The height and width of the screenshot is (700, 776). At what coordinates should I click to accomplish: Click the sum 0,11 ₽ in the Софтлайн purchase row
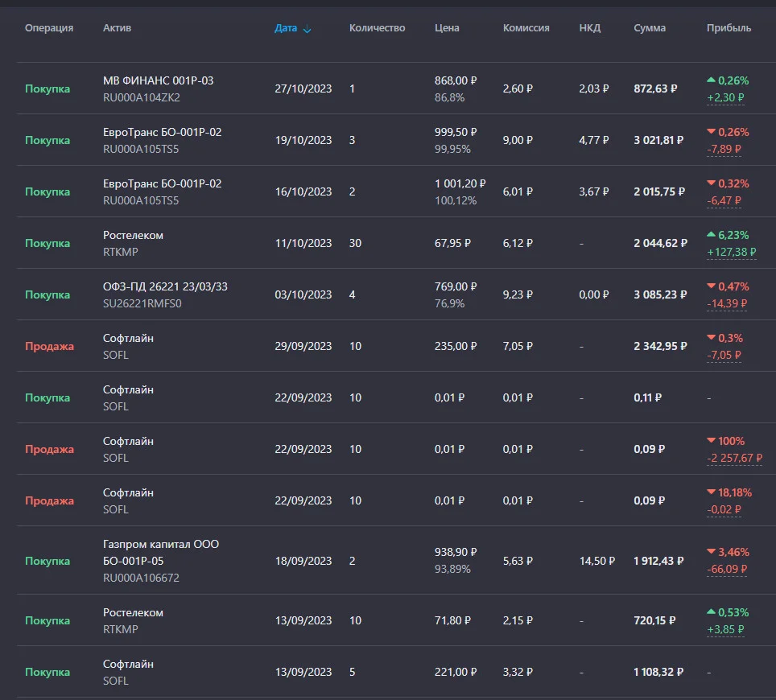(647, 397)
